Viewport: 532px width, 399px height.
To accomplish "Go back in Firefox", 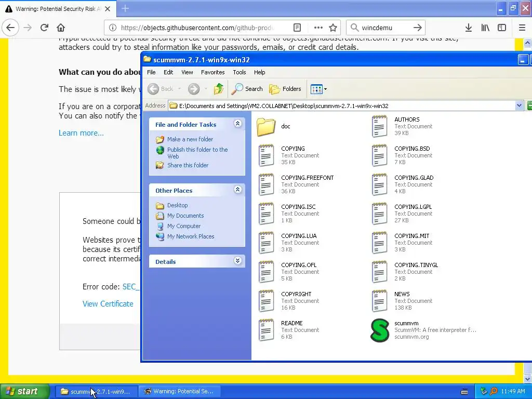I will point(10,28).
